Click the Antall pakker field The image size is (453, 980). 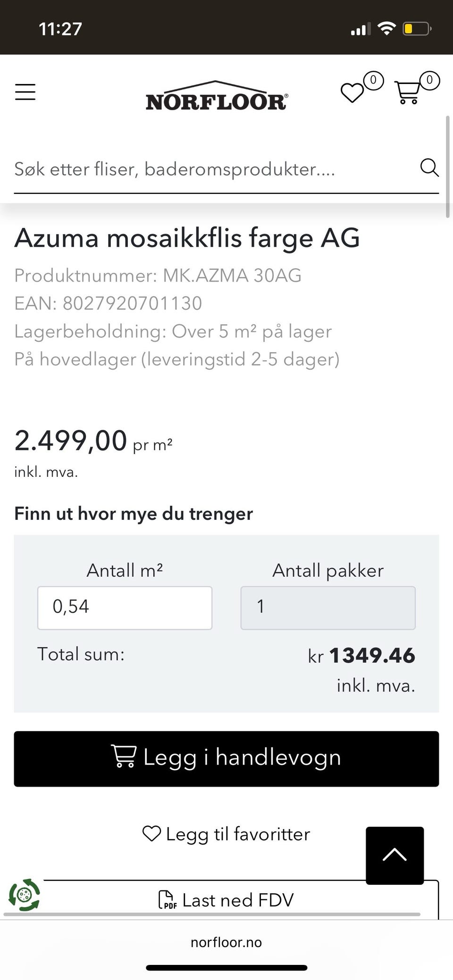coord(328,607)
